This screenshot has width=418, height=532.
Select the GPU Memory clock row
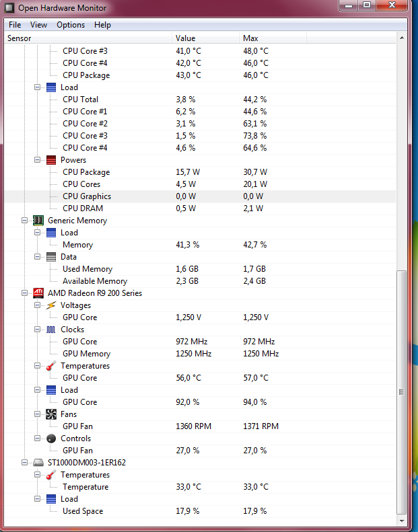(x=200, y=354)
